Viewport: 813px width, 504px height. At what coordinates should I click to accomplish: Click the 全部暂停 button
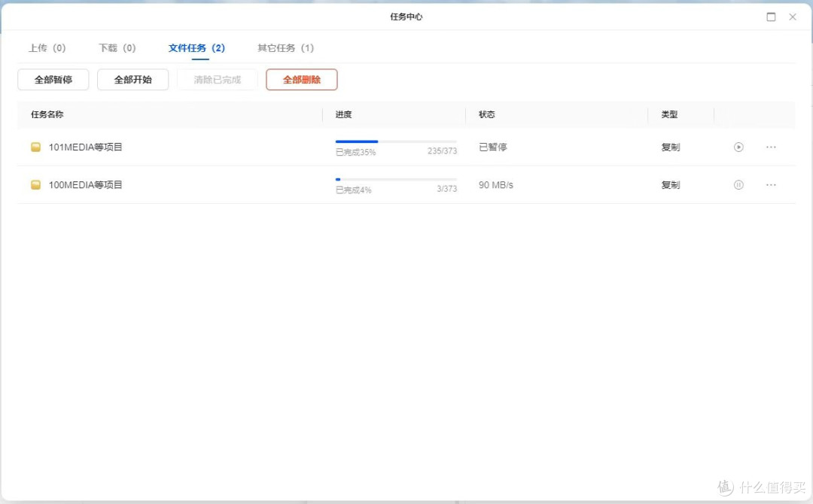(x=53, y=80)
